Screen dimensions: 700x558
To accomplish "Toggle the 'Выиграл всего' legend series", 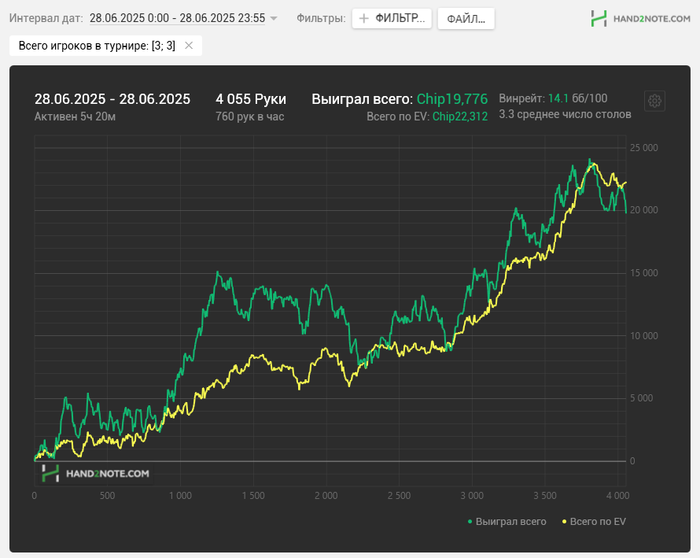I will pyautogui.click(x=507, y=521).
